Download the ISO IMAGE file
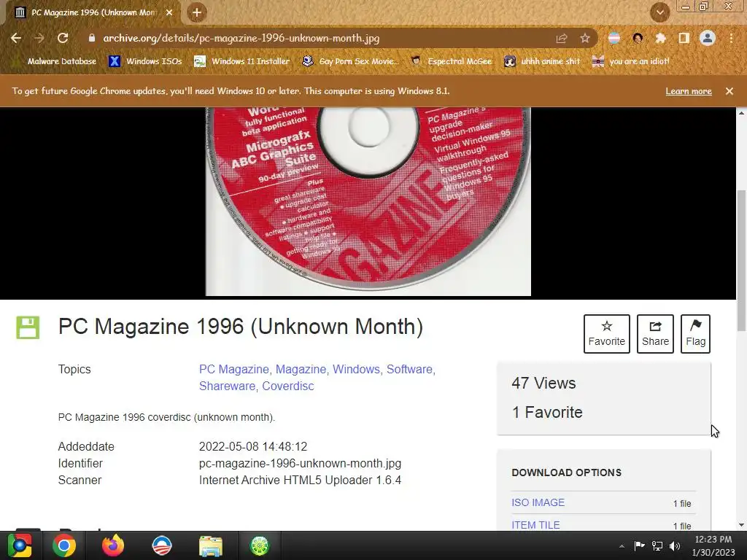This screenshot has width=747, height=560. click(x=538, y=503)
